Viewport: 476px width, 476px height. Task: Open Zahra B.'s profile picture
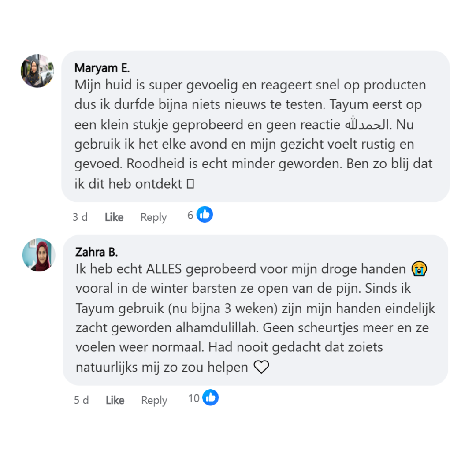[x=39, y=255]
